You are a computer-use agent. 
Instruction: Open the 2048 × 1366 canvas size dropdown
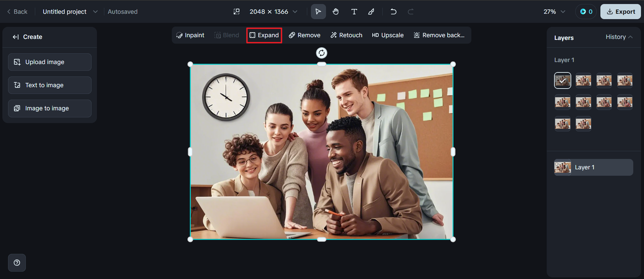coord(273,12)
